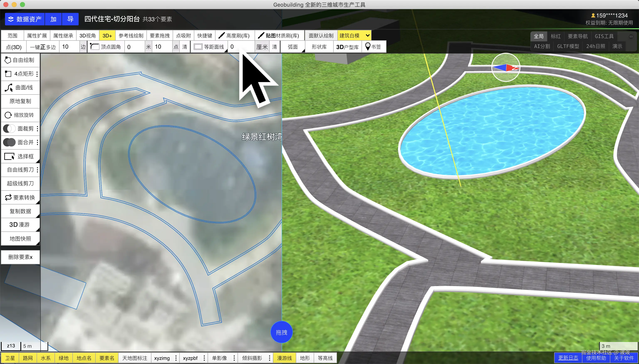The image size is (639, 364).
Task: Open the 要素导航 tab
Action: click(577, 36)
